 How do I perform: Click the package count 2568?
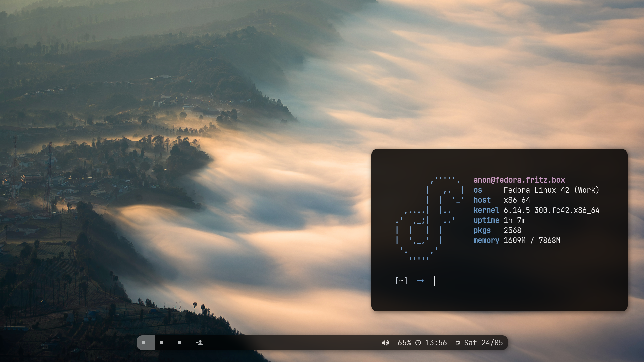click(x=513, y=230)
